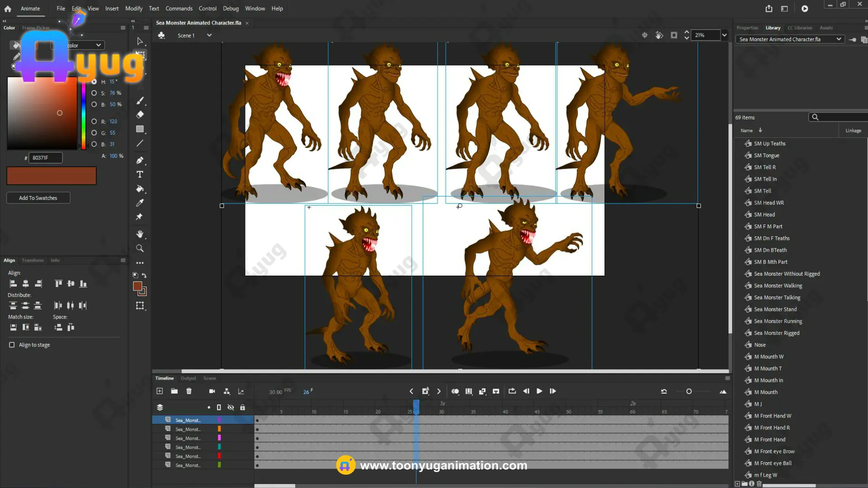868x488 pixels.
Task: Select the Eyedropper tool
Action: 140,203
